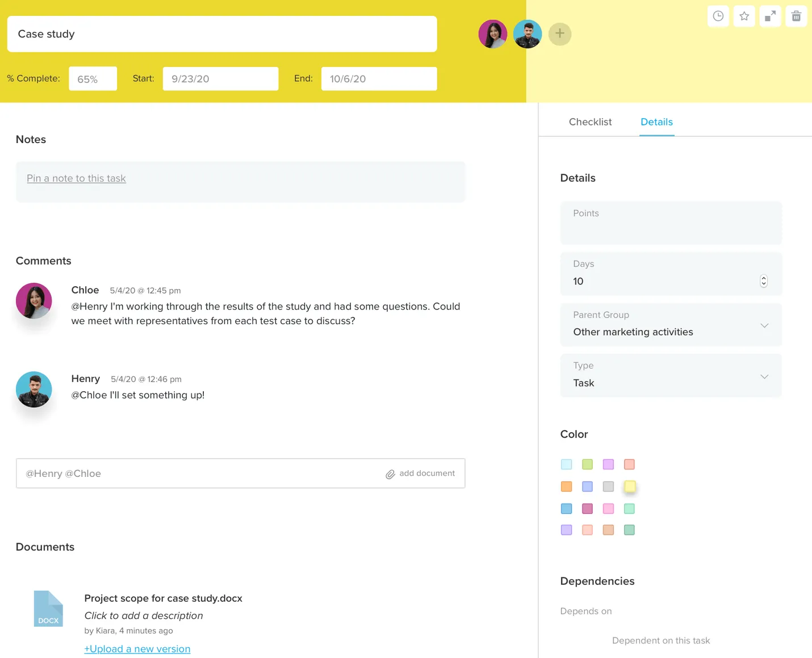812x658 pixels.
Task: Click Henry's avatar beside his comment
Action: pyautogui.click(x=34, y=389)
